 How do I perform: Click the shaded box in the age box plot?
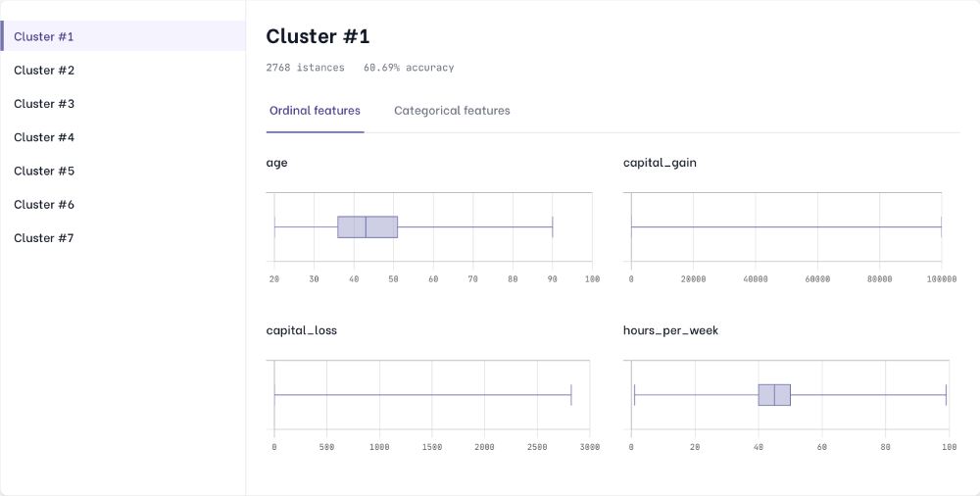click(367, 226)
